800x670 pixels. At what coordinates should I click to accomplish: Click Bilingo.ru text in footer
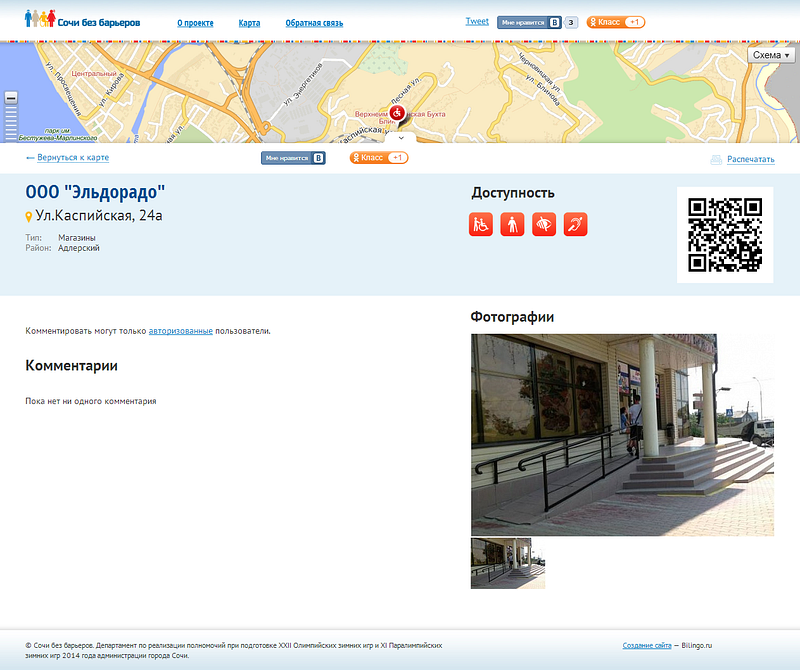pos(696,646)
